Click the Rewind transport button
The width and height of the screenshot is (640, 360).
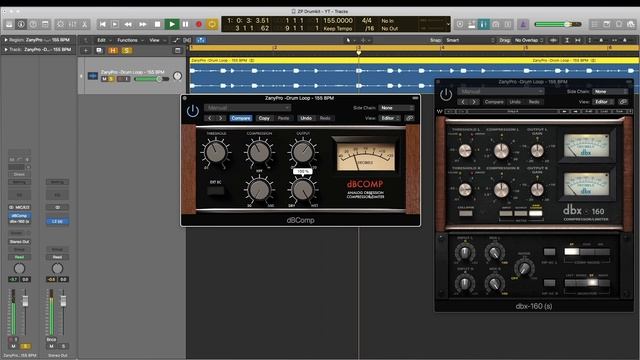(128, 24)
